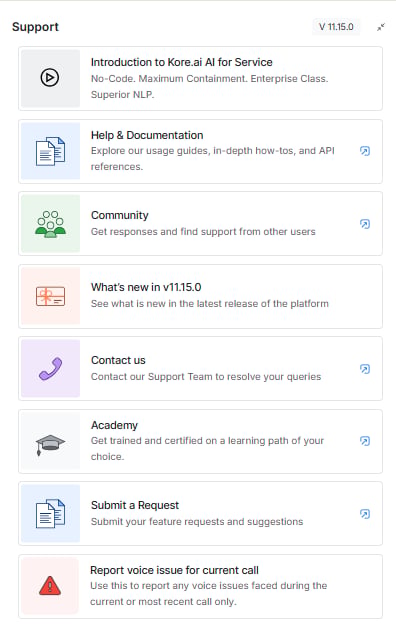Open Introduction to Kore.ai AI for Service

[x=181, y=62]
